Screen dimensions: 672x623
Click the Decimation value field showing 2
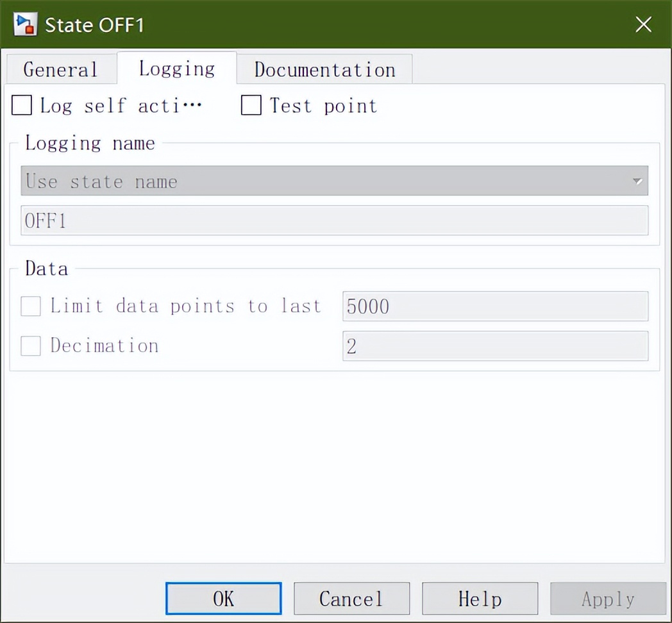[x=495, y=345]
